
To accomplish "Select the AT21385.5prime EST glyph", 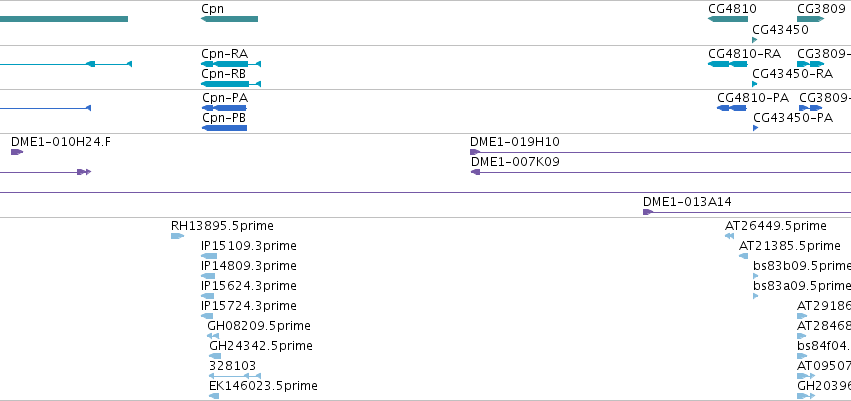I will [x=744, y=256].
